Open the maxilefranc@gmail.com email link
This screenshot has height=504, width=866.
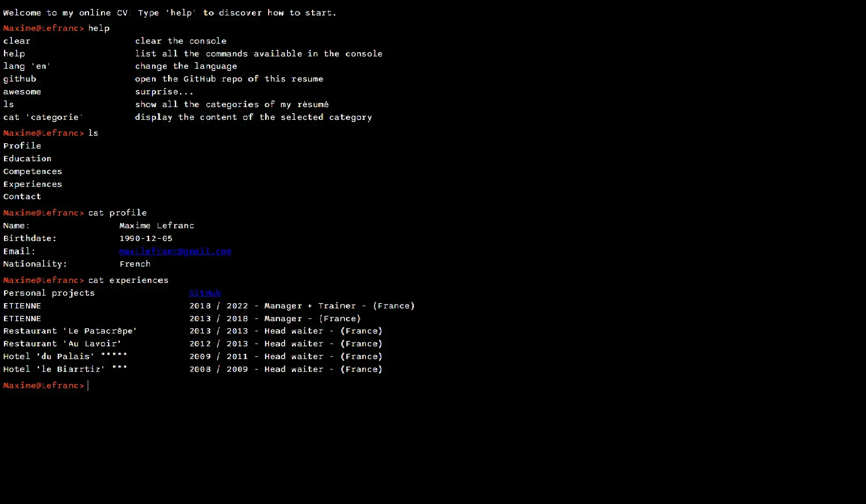[175, 251]
